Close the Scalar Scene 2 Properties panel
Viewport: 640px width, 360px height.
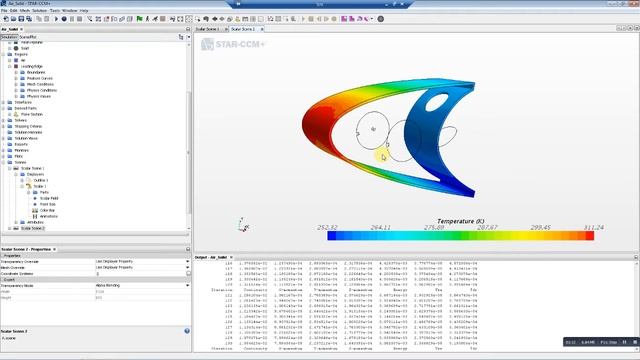click(x=54, y=249)
